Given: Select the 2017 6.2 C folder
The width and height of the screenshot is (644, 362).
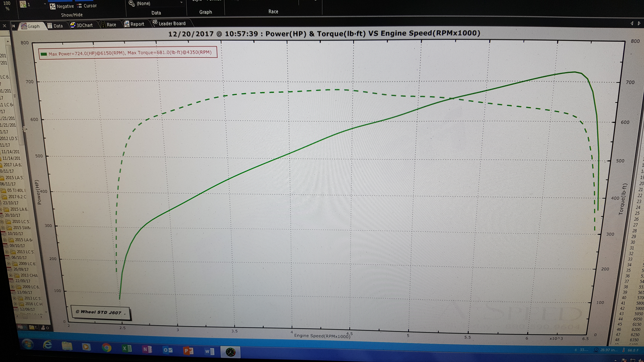Looking at the screenshot, I should [14, 197].
